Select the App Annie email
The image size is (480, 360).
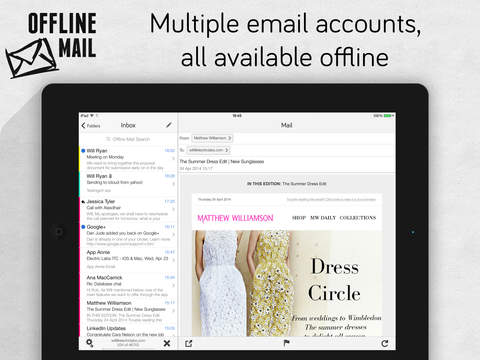[128, 260]
